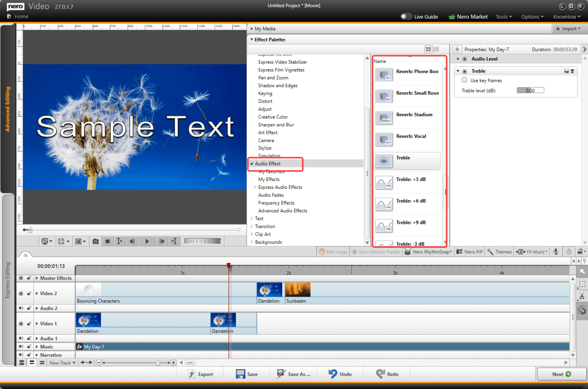The image size is (588, 389).
Task: Click the Export button
Action: pos(201,374)
